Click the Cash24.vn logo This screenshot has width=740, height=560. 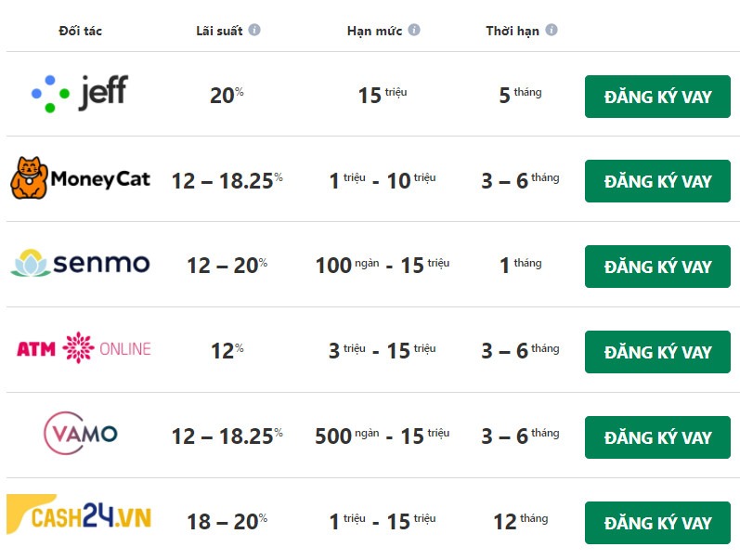[80, 517]
